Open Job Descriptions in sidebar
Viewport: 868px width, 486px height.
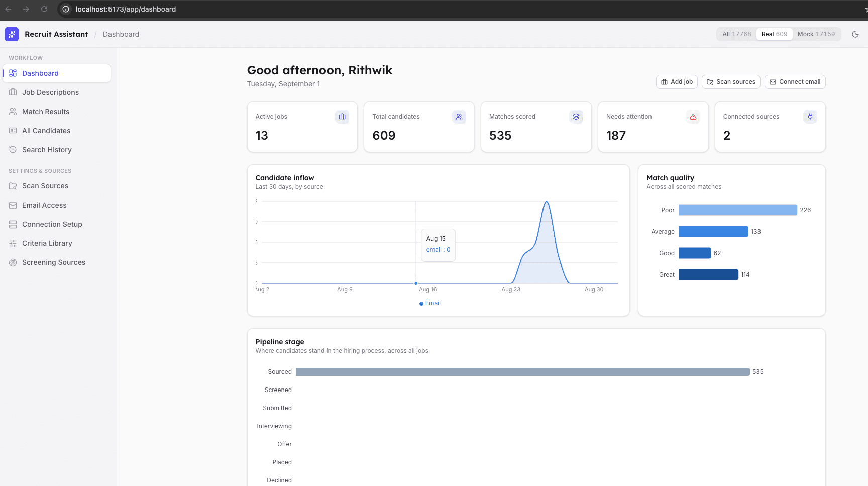57,92
